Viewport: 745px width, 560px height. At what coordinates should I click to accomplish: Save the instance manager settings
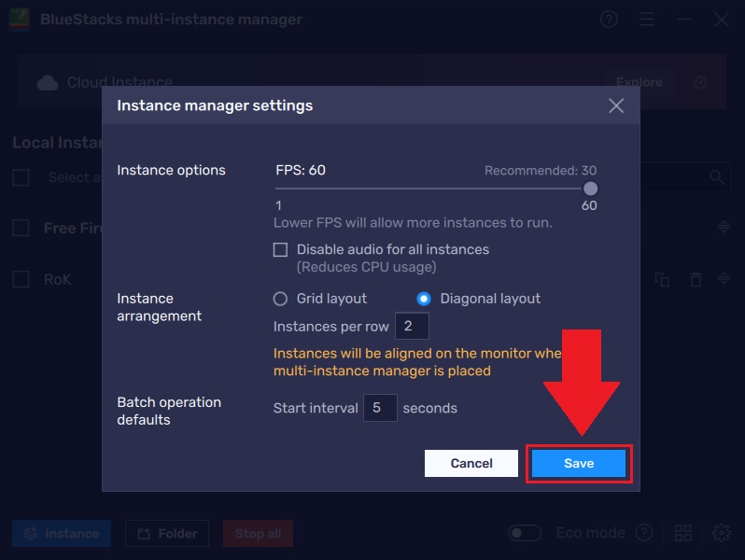(x=578, y=463)
